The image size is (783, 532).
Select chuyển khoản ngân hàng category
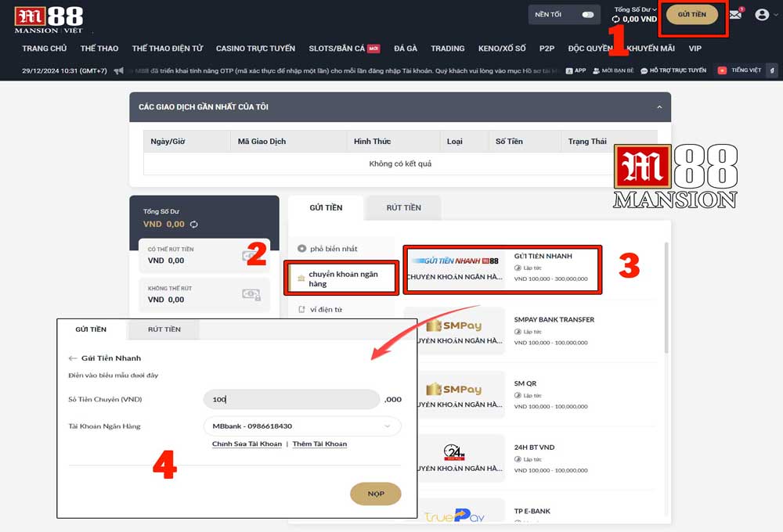pyautogui.click(x=341, y=278)
